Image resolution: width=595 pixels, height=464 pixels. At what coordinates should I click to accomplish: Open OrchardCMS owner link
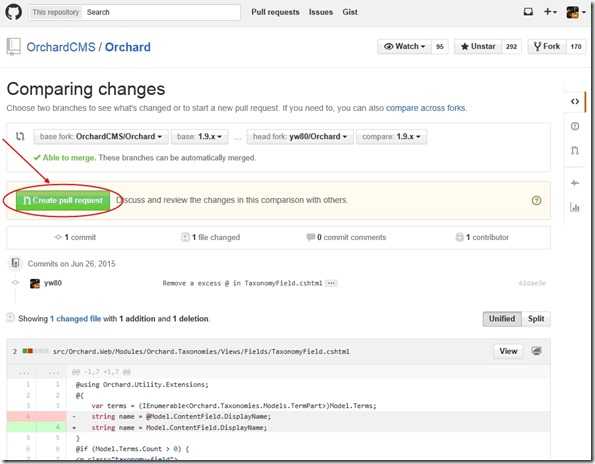click(61, 47)
